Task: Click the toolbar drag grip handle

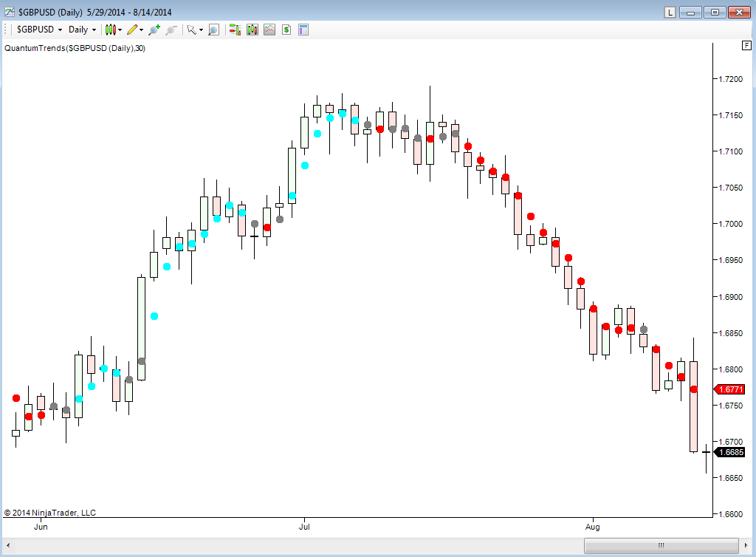Action: [x=6, y=30]
